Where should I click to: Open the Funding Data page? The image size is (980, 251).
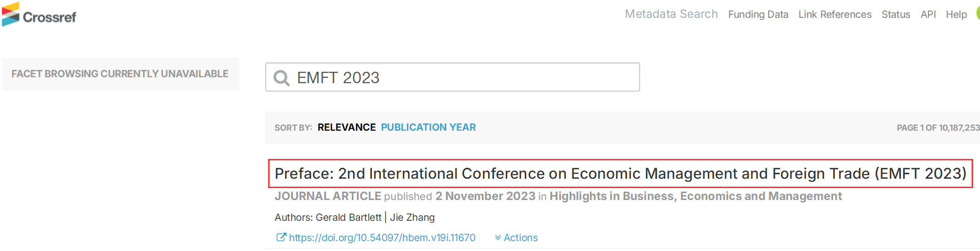point(758,14)
